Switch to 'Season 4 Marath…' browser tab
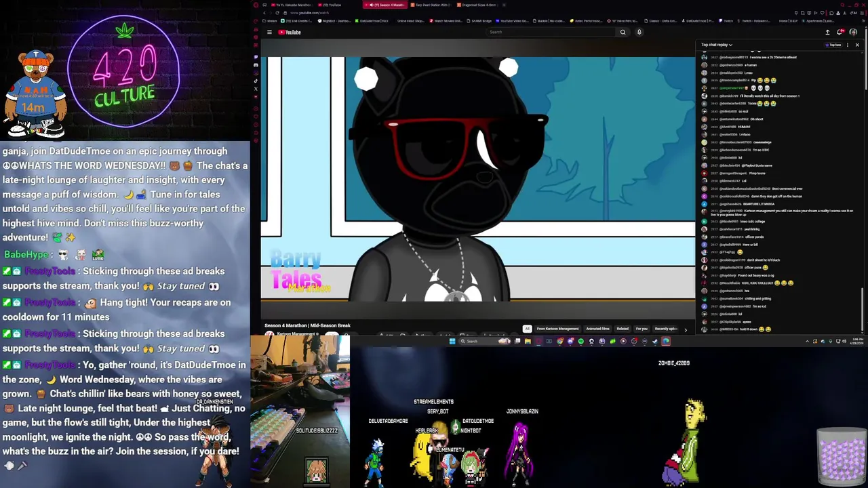Viewport: 868px width, 488px height. (385, 5)
